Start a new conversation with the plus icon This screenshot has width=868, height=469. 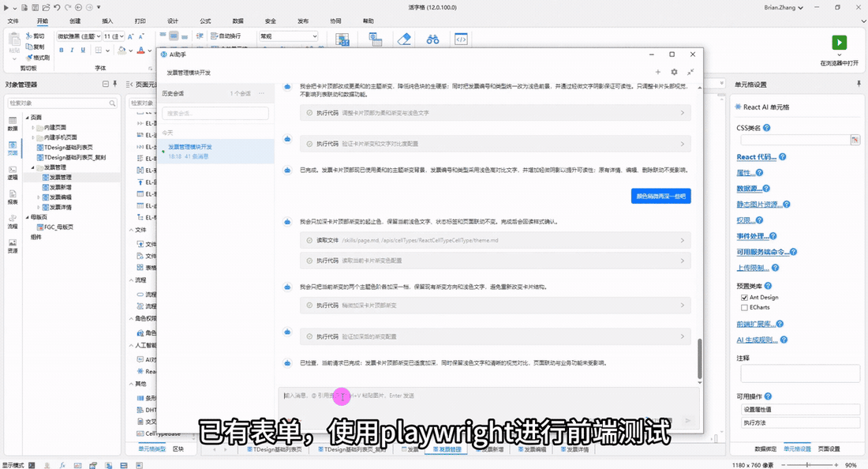657,72
